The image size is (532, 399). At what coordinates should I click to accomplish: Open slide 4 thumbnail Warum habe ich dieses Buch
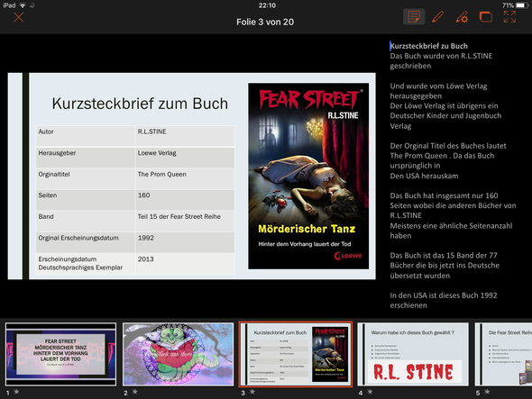tap(413, 354)
